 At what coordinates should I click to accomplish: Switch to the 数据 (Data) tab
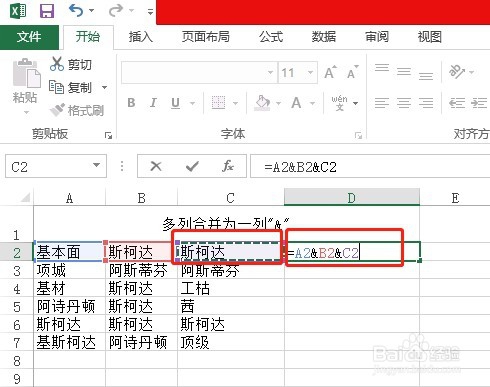pyautogui.click(x=324, y=37)
